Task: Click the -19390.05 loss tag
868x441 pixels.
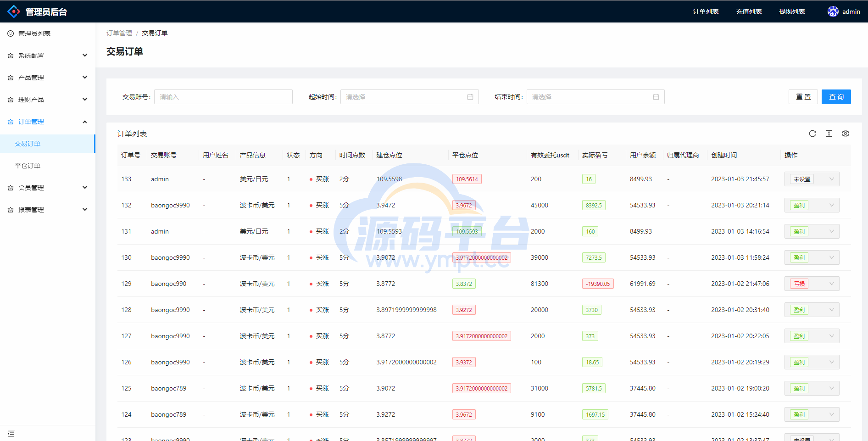Action: tap(598, 284)
